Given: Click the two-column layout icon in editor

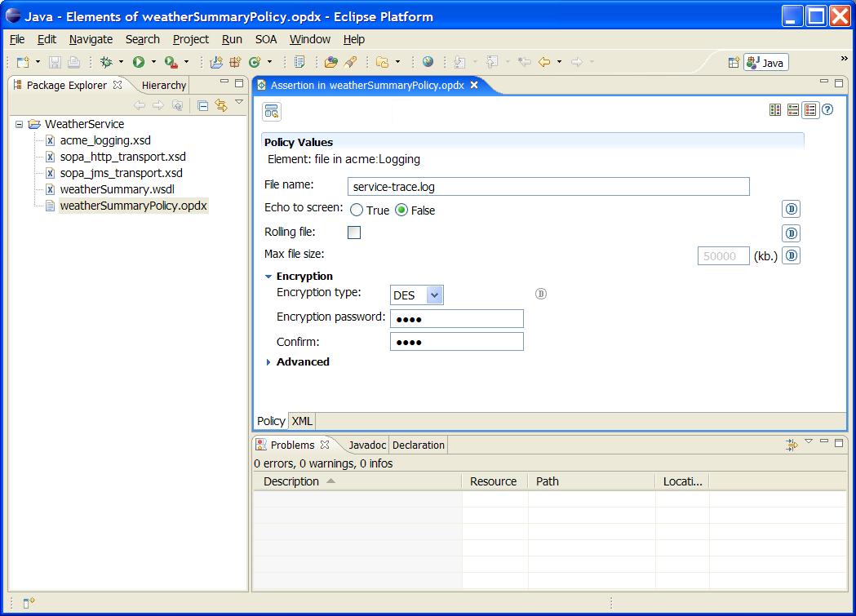Looking at the screenshot, I should [x=775, y=110].
